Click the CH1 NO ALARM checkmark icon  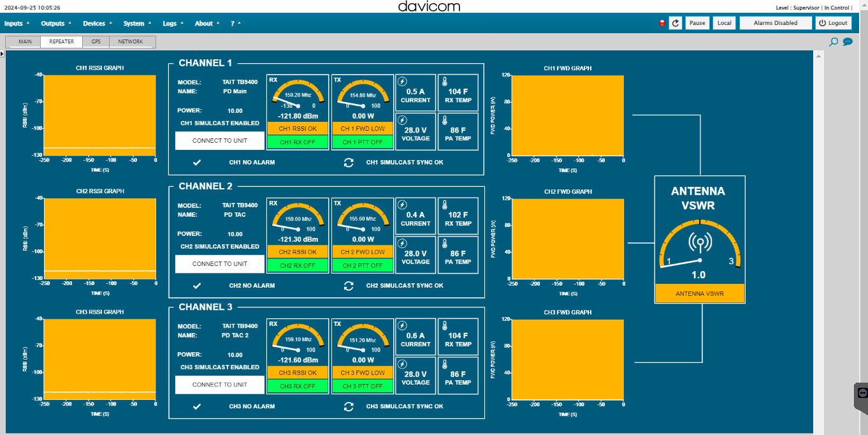(x=197, y=163)
